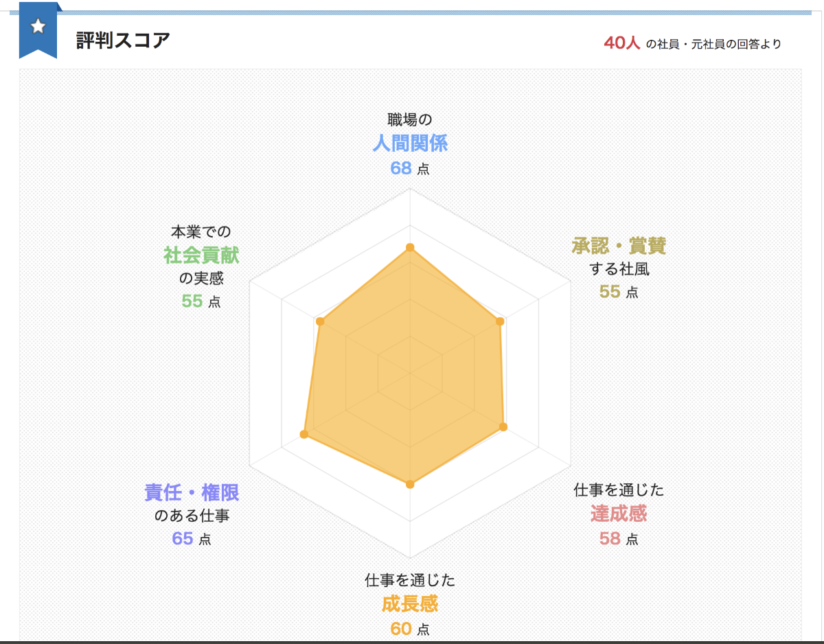Viewport: 824px width, 644px height.
Task: Click the 65 点 score value
Action: [191, 539]
